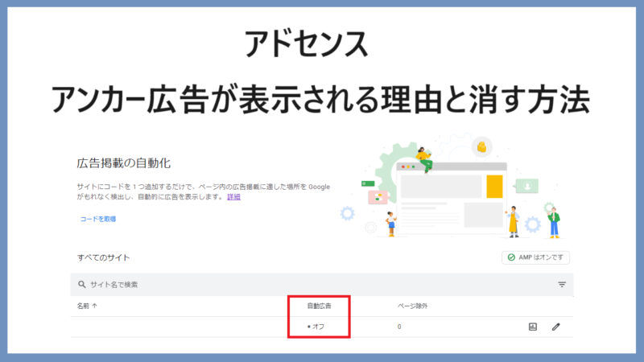Open the filter icon in search bar
Screen dimensions: 644x362
(562, 285)
